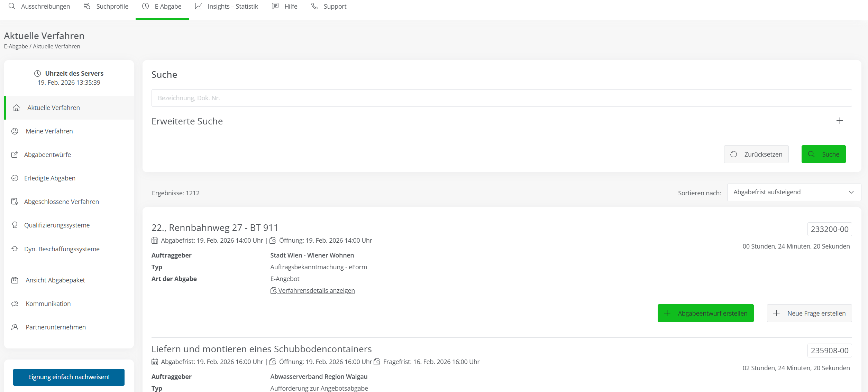The width and height of the screenshot is (868, 392).
Task: Click the package icon for Ansicht Abgabepaket
Action: [x=15, y=280]
